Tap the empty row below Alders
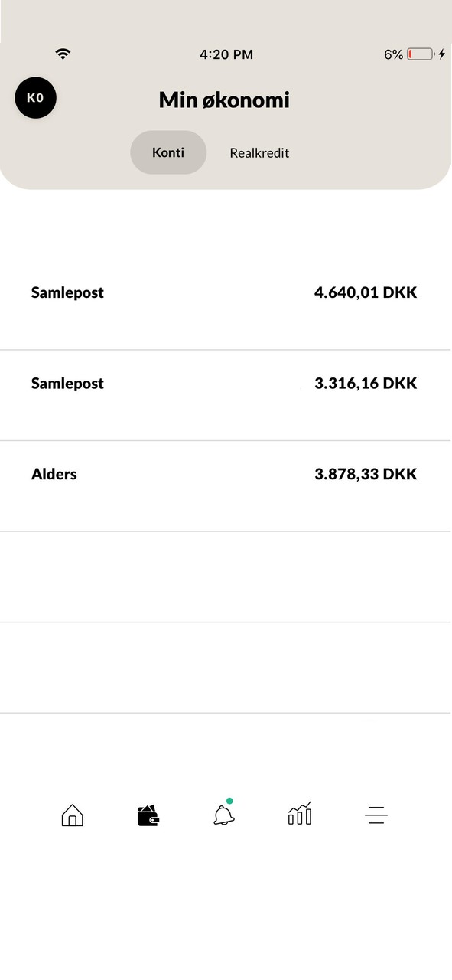 226,574
